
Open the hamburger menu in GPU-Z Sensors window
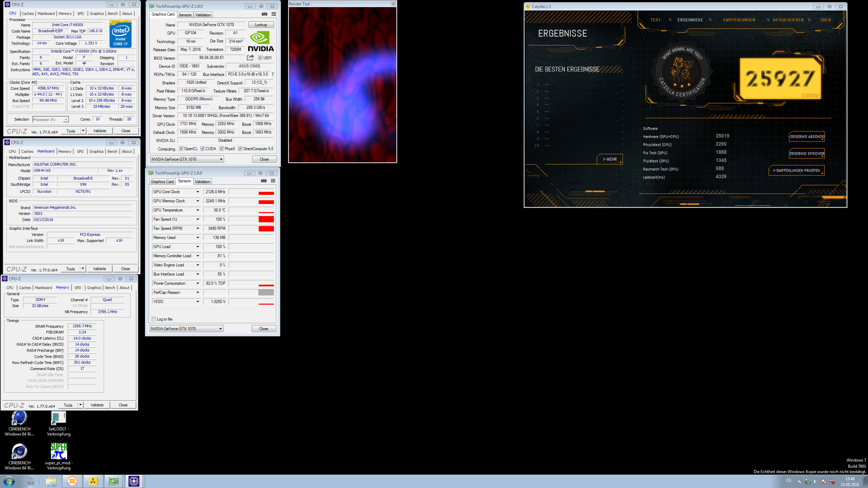[273, 181]
